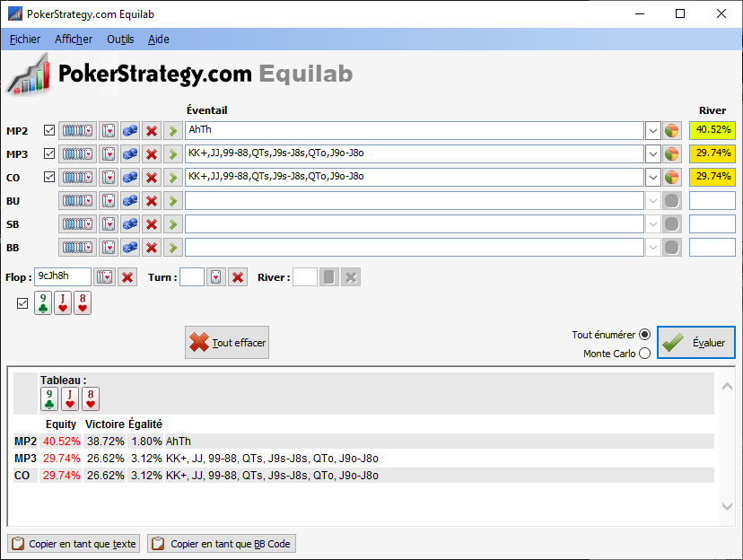Open card selector for MP2
The width and height of the screenshot is (743, 560).
tap(109, 131)
